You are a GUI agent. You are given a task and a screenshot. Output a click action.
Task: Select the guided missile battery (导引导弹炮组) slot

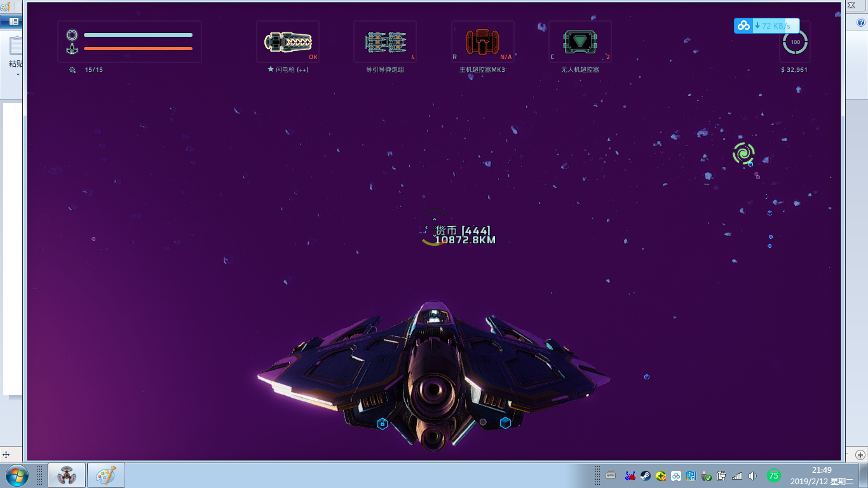coord(385,42)
